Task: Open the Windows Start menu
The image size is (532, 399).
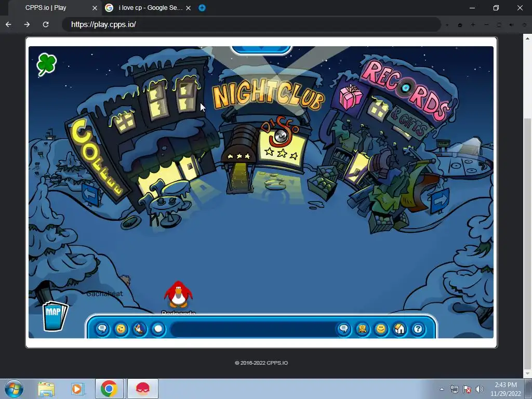Action: tap(14, 389)
